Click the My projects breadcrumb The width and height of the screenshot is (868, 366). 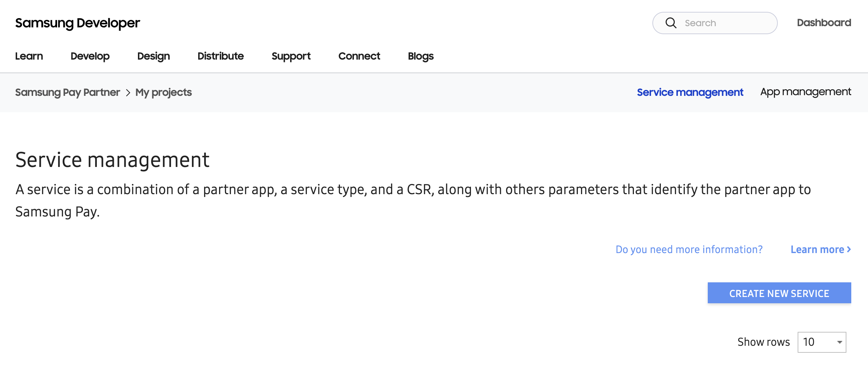pos(163,92)
